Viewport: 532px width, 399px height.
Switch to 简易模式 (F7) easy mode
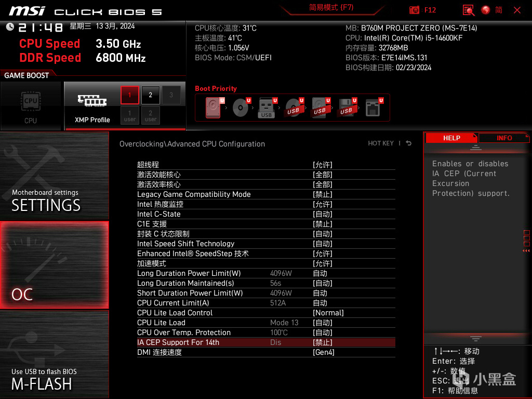(x=331, y=7)
